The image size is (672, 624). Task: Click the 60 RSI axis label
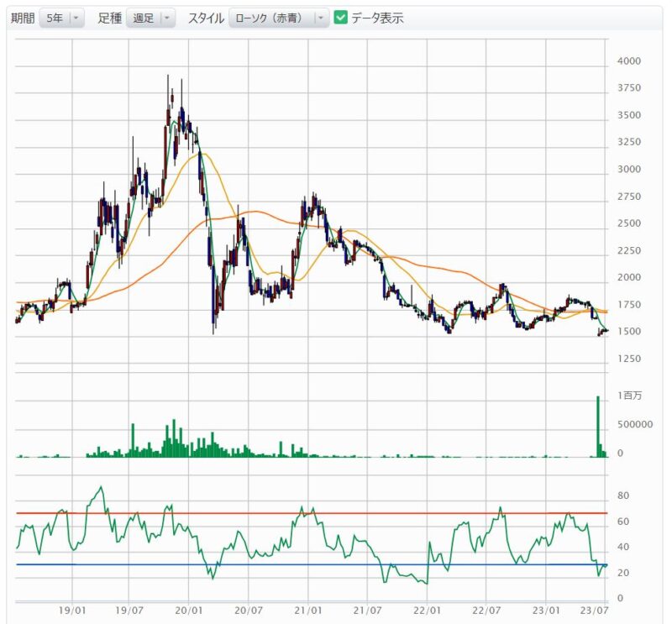[x=623, y=522]
